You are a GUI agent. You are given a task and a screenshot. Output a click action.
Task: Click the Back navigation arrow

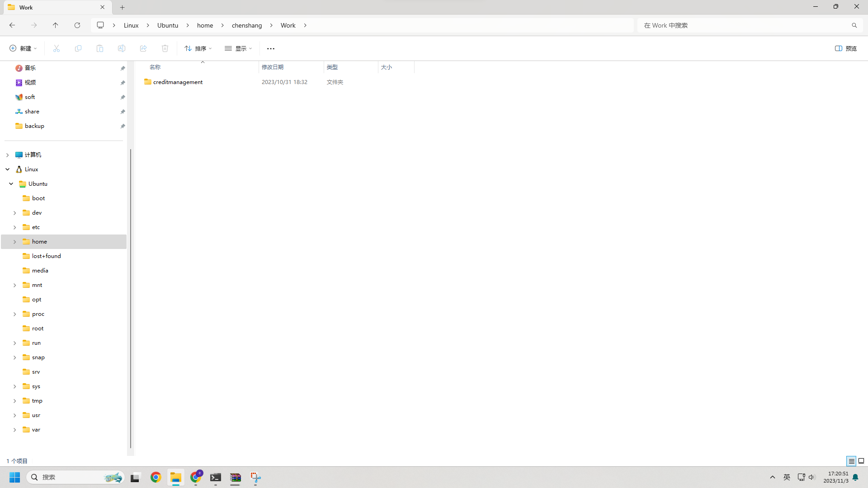point(12,25)
